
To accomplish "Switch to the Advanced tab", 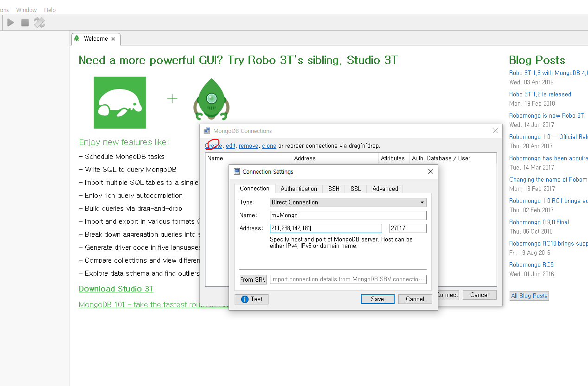I will [x=385, y=189].
